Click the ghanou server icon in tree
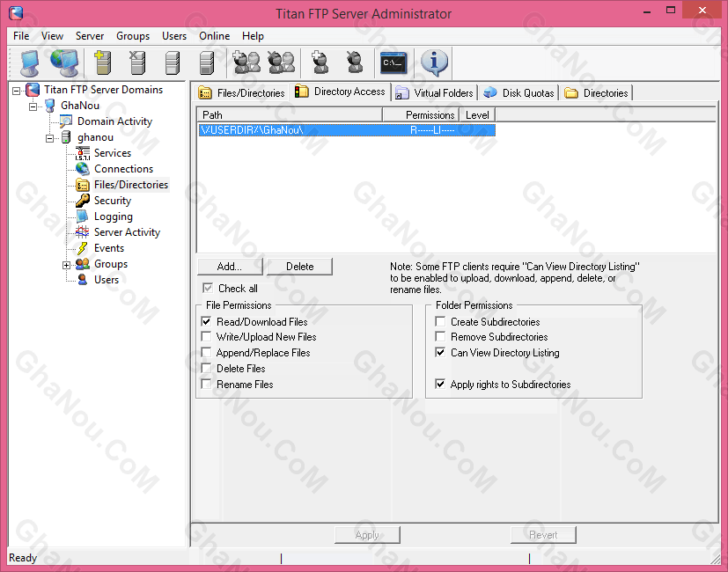728x572 pixels. [x=66, y=137]
